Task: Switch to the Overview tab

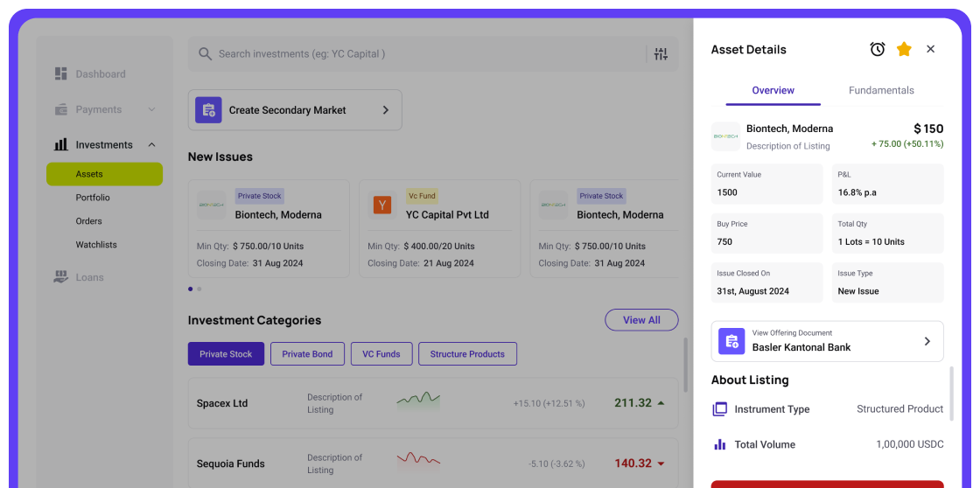Action: pyautogui.click(x=773, y=91)
